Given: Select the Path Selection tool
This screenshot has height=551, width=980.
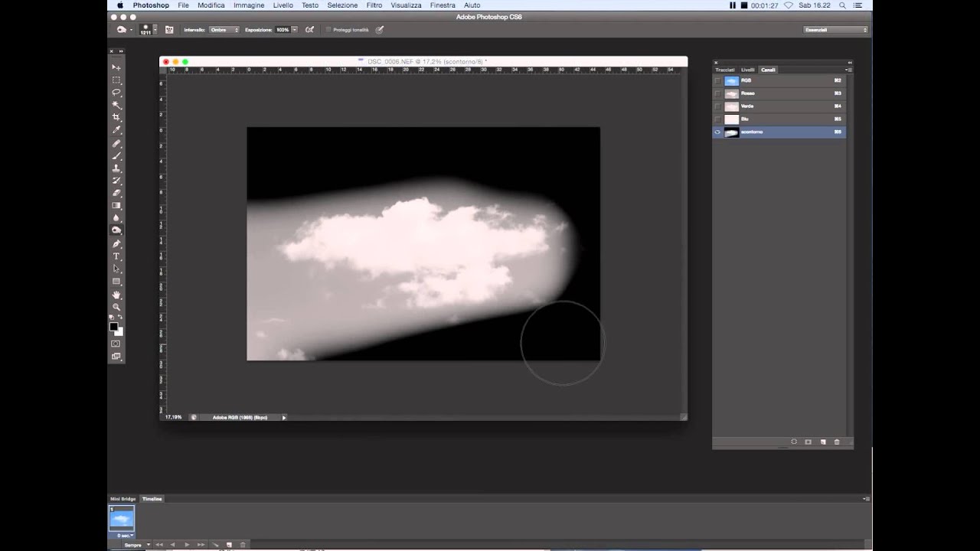Looking at the screenshot, I should pos(116,269).
